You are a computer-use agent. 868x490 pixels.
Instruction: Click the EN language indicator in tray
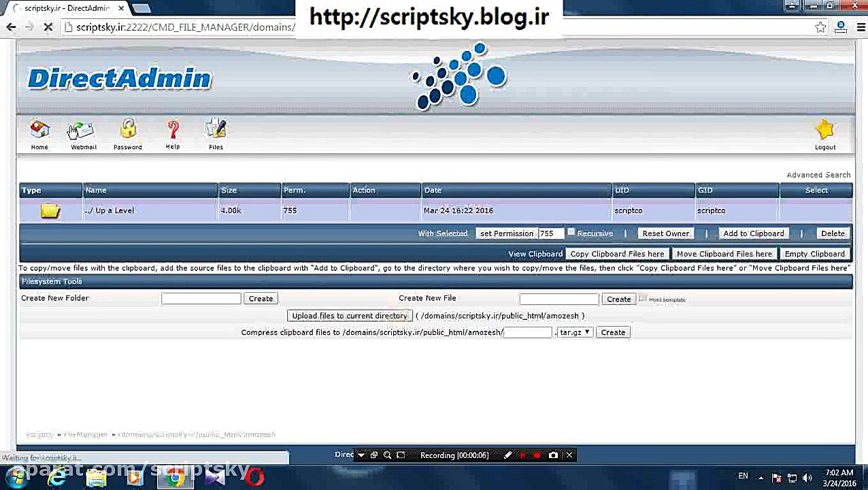click(x=743, y=476)
